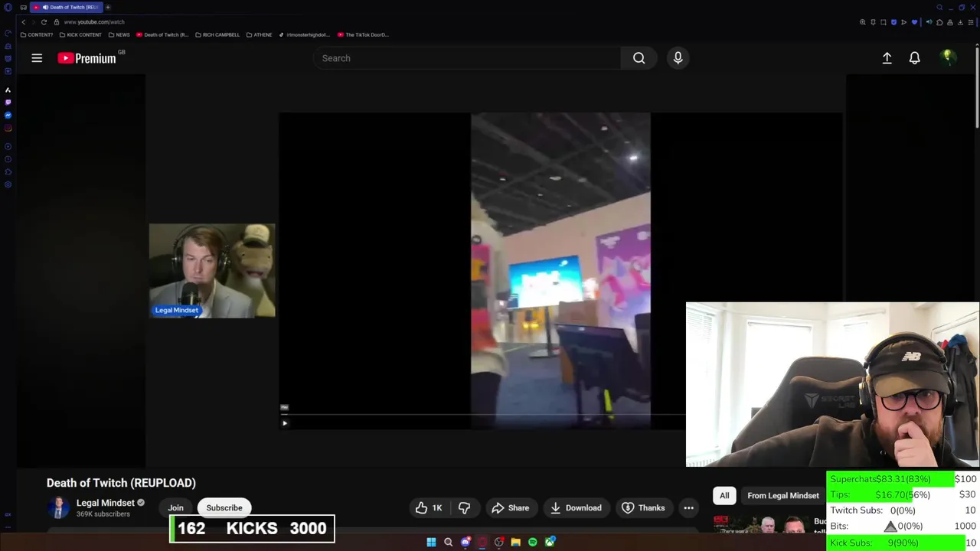
Task: Open RICH CAMPBELL bookmarks folder
Action: (x=217, y=34)
